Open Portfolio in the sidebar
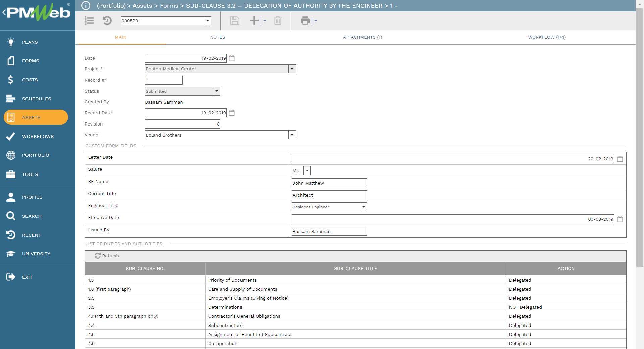 pyautogui.click(x=36, y=155)
